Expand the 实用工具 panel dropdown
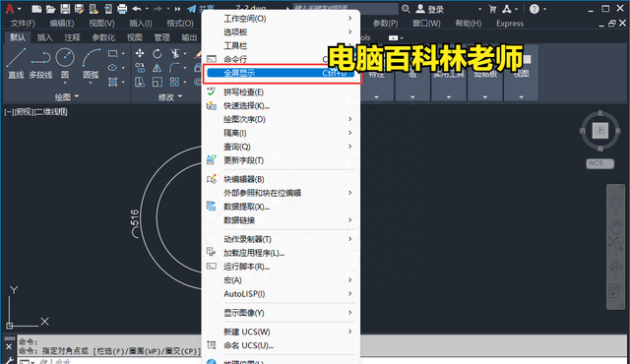Image resolution: width=630 pixels, height=364 pixels. [x=449, y=96]
